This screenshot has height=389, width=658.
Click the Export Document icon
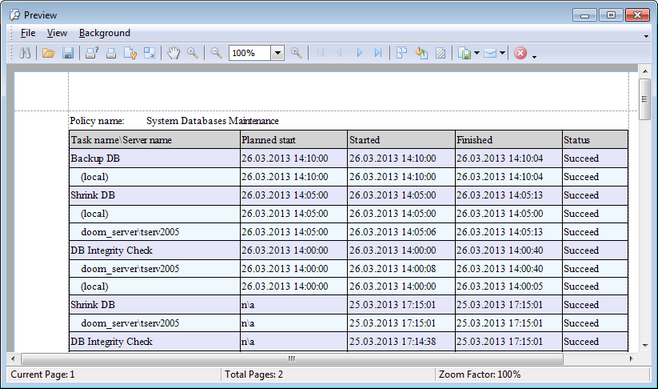click(x=465, y=53)
